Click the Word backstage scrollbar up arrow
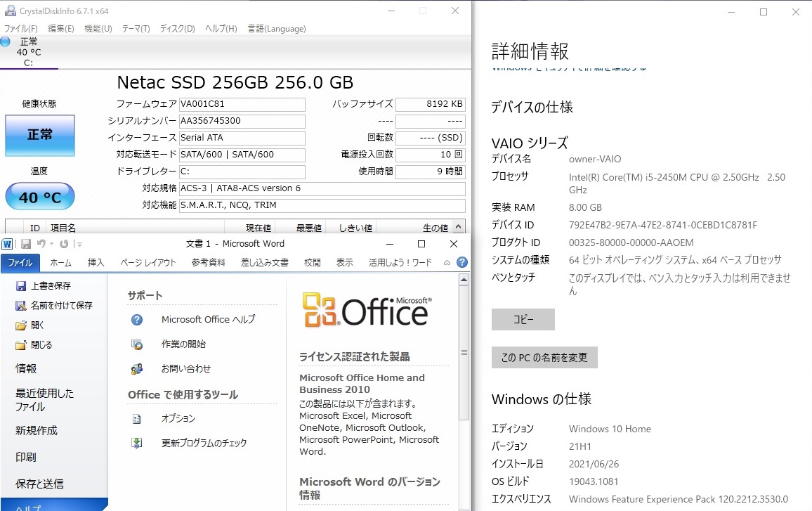 pyautogui.click(x=464, y=280)
